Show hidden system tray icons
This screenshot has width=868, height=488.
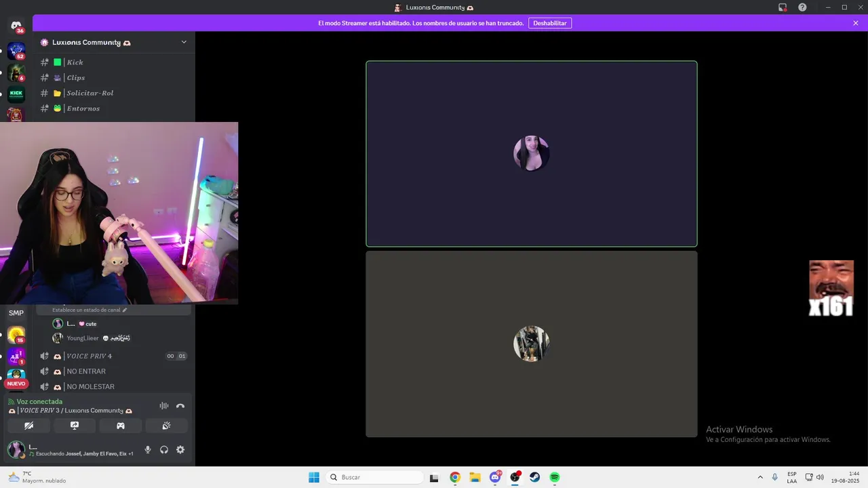click(x=760, y=477)
